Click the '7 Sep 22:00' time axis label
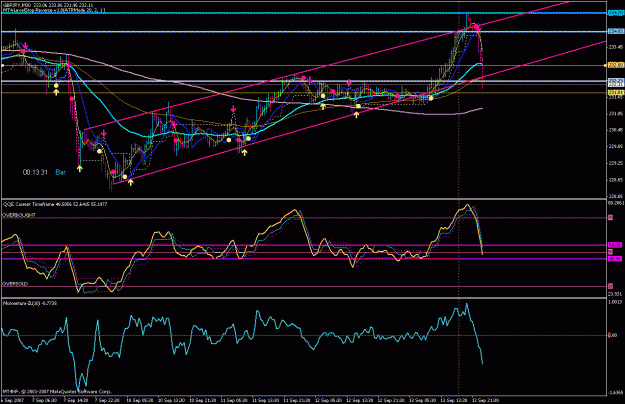Viewport: 625px width, 404px height. pos(107,400)
